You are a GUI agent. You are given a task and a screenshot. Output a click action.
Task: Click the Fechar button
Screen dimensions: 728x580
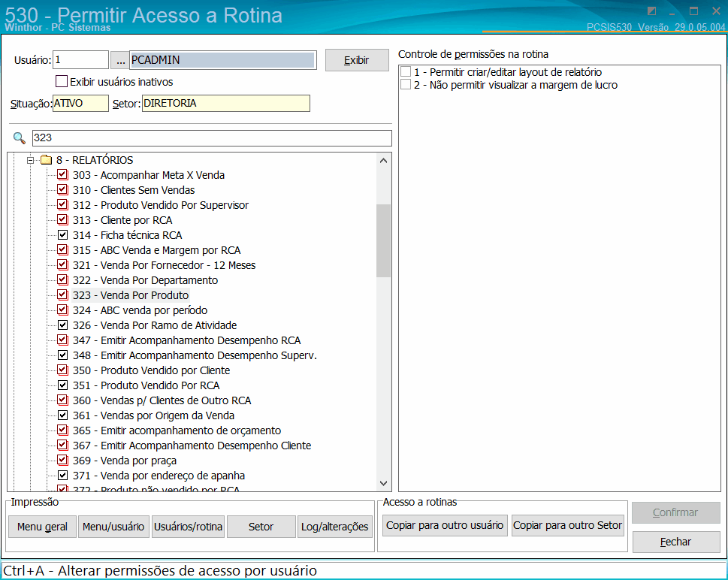[x=675, y=542]
